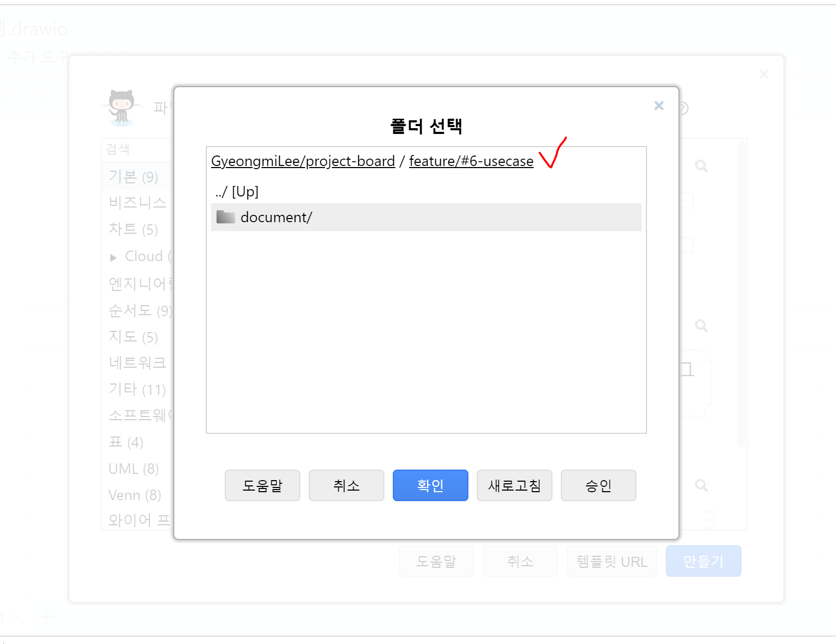Screen dimensions: 836x644
Task: Go up one level via ../ [Up]
Action: coord(237,192)
